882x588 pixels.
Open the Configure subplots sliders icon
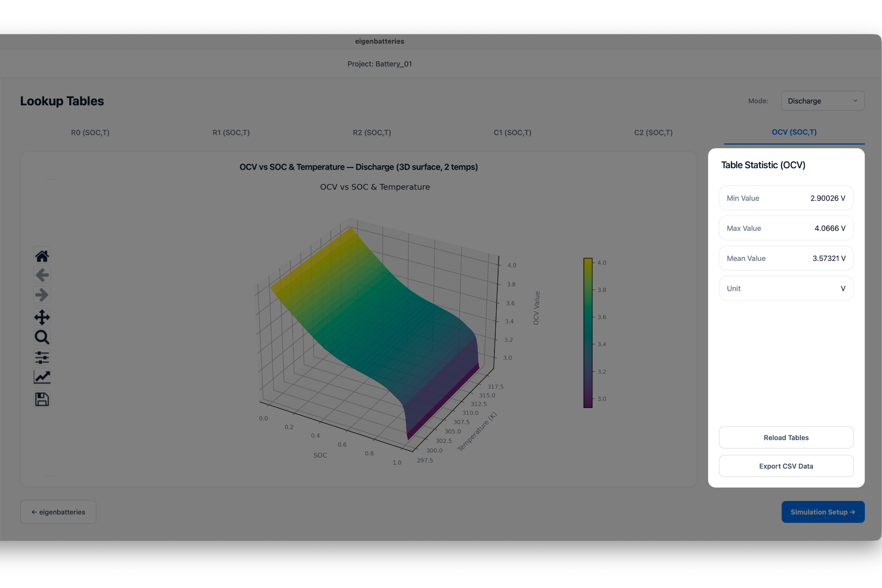pos(42,357)
